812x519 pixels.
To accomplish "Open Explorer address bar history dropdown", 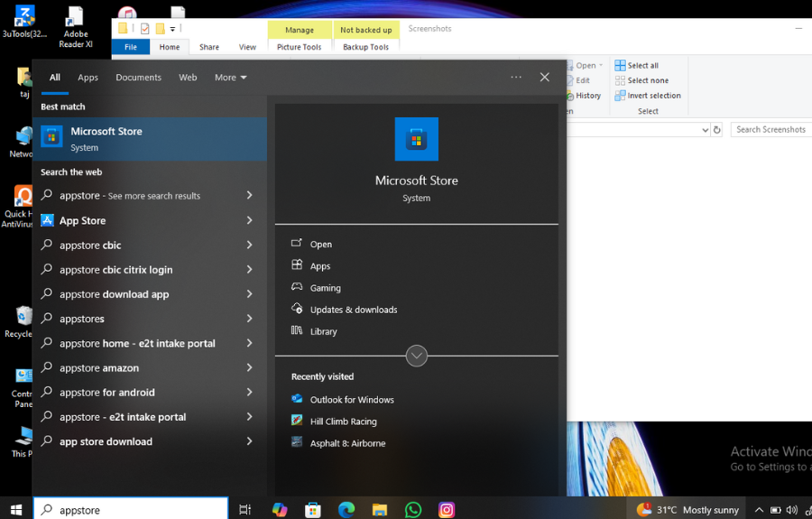I will pos(705,129).
